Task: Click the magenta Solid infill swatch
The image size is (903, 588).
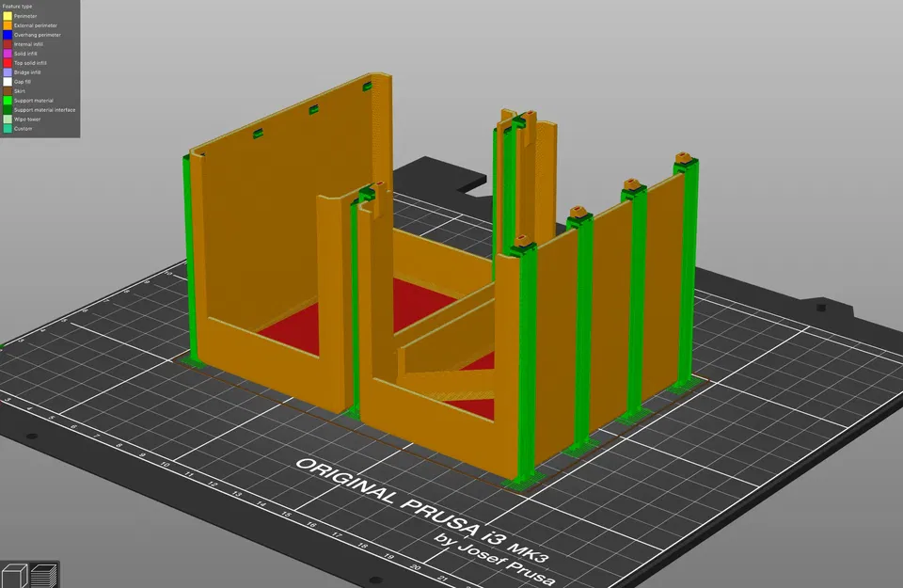Action: point(8,54)
